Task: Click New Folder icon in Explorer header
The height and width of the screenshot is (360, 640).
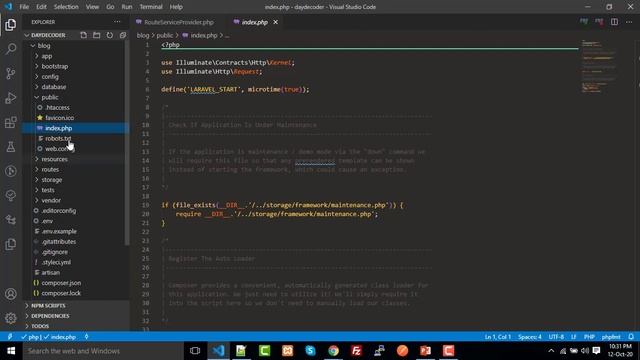Action: click(96, 35)
